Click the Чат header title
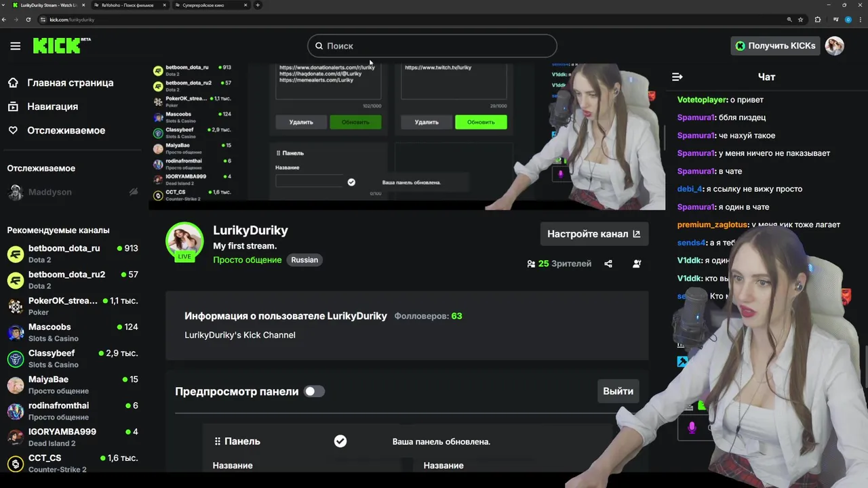 tap(766, 77)
